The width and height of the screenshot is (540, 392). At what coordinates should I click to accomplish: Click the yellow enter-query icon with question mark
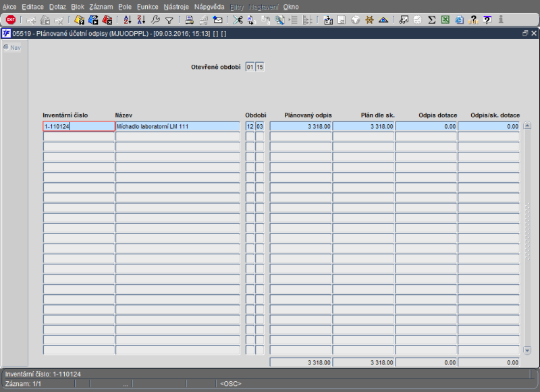click(79, 20)
